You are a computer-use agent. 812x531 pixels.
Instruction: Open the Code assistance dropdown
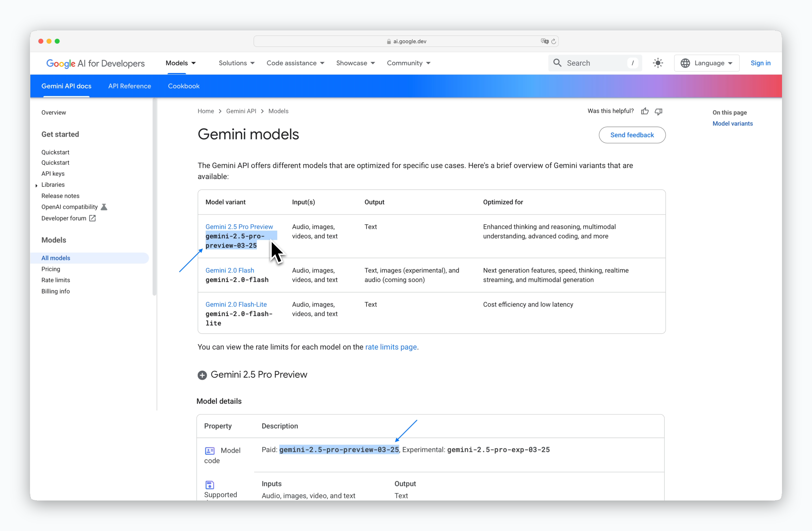295,63
